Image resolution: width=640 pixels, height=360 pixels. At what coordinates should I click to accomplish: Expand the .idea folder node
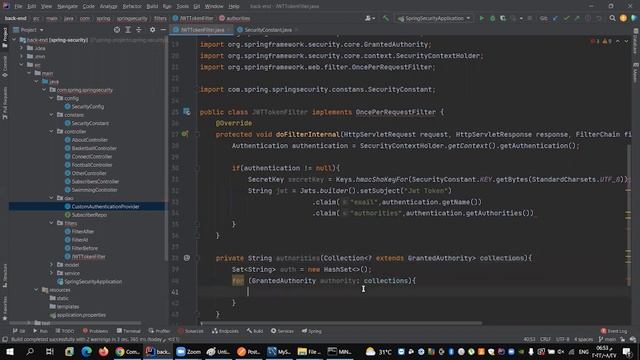(x=22, y=48)
